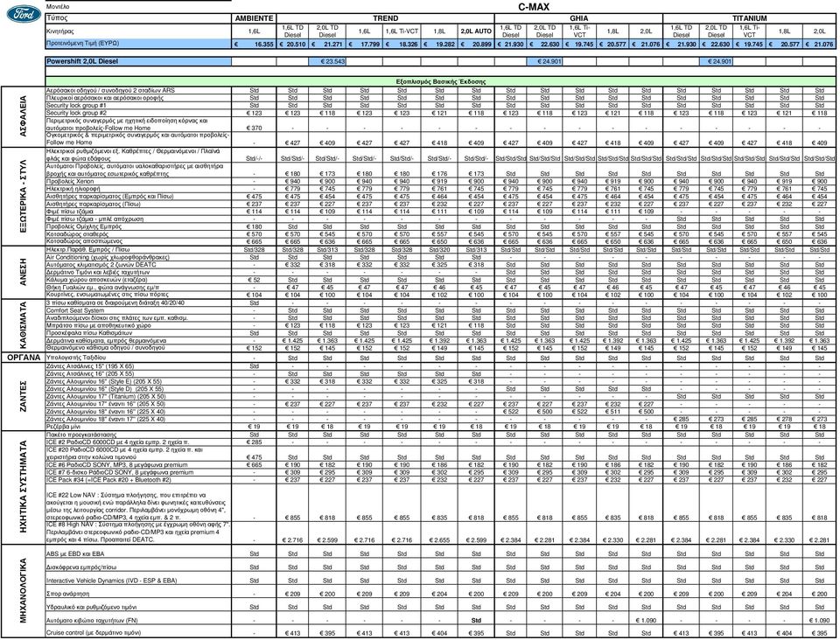Select 'ICE #22 Low NAV' description
840x640 pixels.
click(136, 506)
